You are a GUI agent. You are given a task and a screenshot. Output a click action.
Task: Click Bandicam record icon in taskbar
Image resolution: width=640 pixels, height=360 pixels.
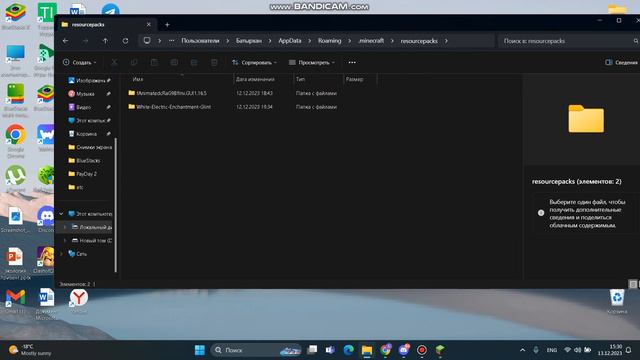coord(422,350)
